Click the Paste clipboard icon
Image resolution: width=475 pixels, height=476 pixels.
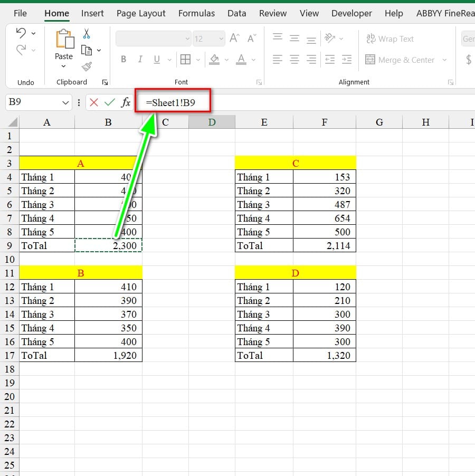point(64,40)
